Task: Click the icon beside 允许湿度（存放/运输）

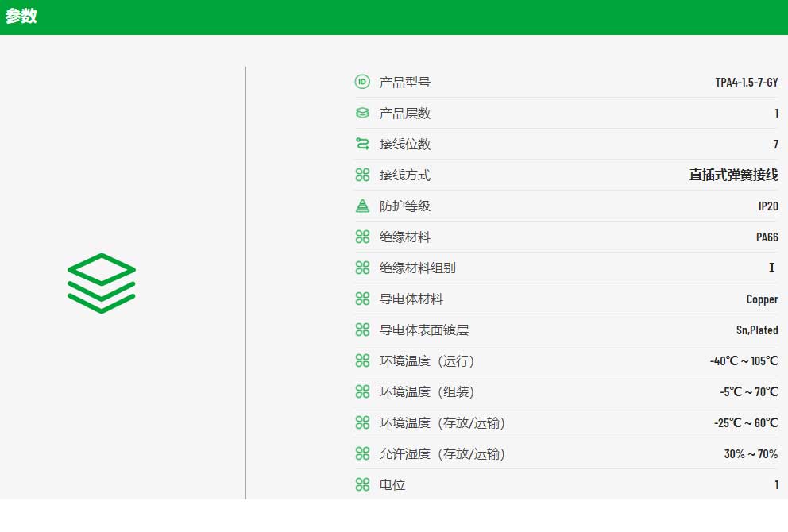Action: click(x=362, y=453)
